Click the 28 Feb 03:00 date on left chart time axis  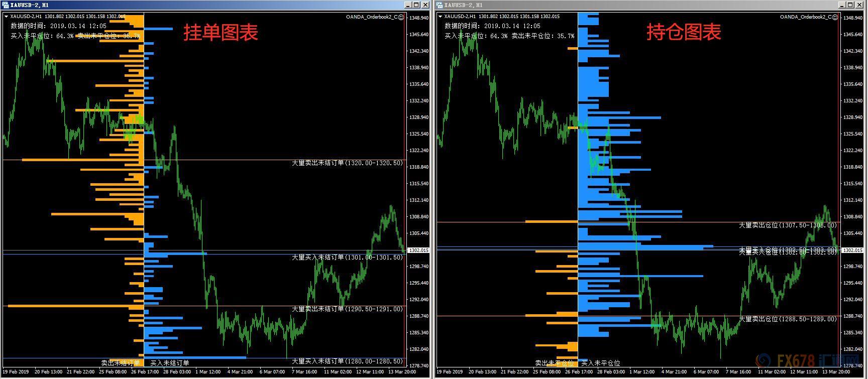point(177,372)
